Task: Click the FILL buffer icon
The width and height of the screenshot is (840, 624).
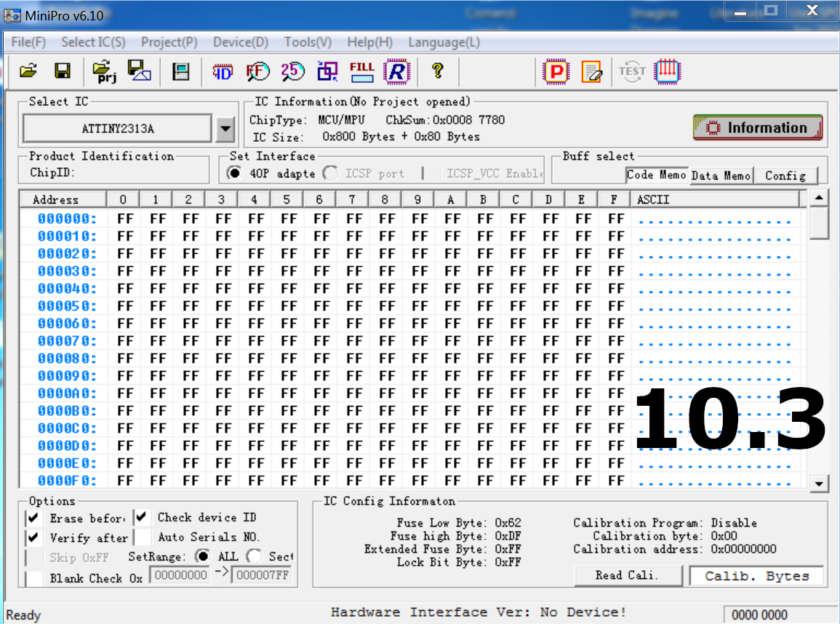Action: point(362,71)
